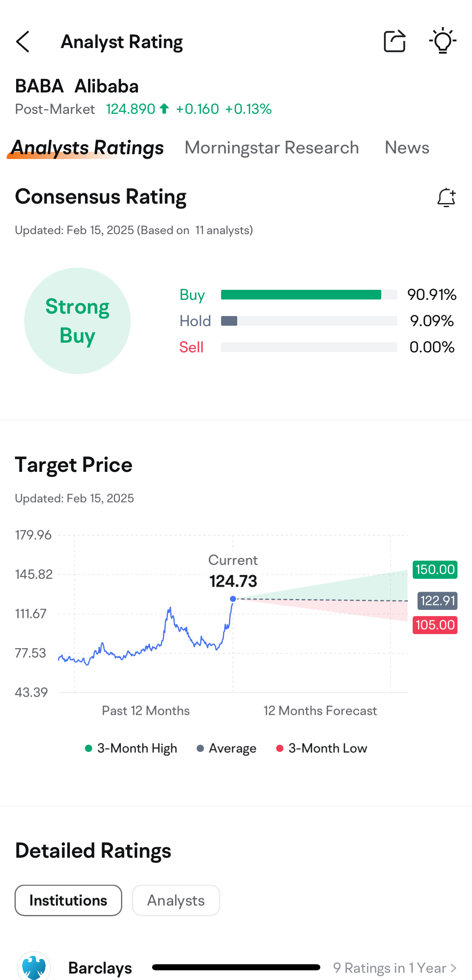This screenshot has width=472, height=980.
Task: Toggle the Average legend item
Action: 226,748
